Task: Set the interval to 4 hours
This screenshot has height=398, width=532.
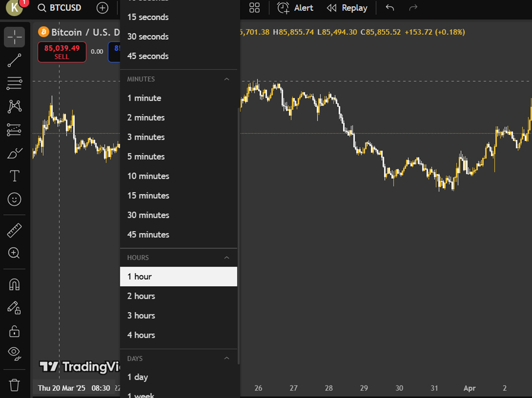Action: pyautogui.click(x=178, y=335)
